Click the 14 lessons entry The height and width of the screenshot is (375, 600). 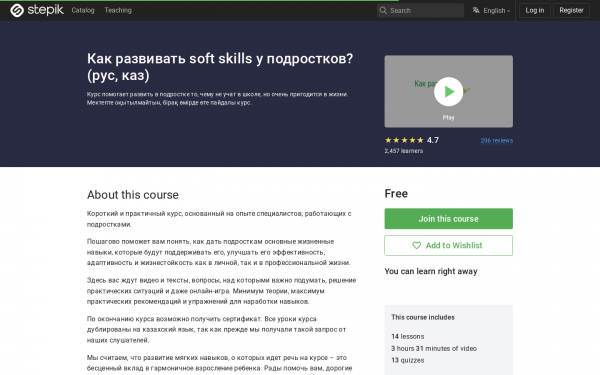click(x=408, y=336)
